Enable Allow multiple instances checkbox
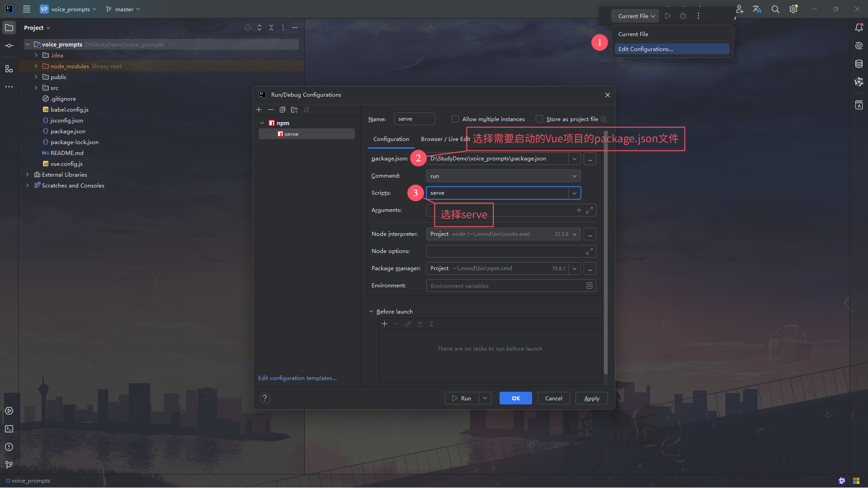Image resolution: width=868 pixels, height=488 pixels. 455,119
